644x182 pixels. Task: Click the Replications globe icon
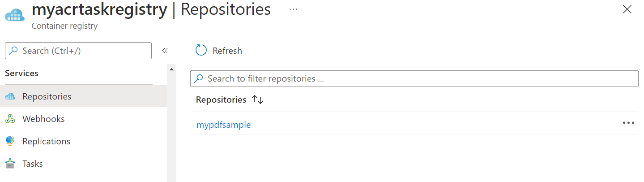pyautogui.click(x=10, y=141)
